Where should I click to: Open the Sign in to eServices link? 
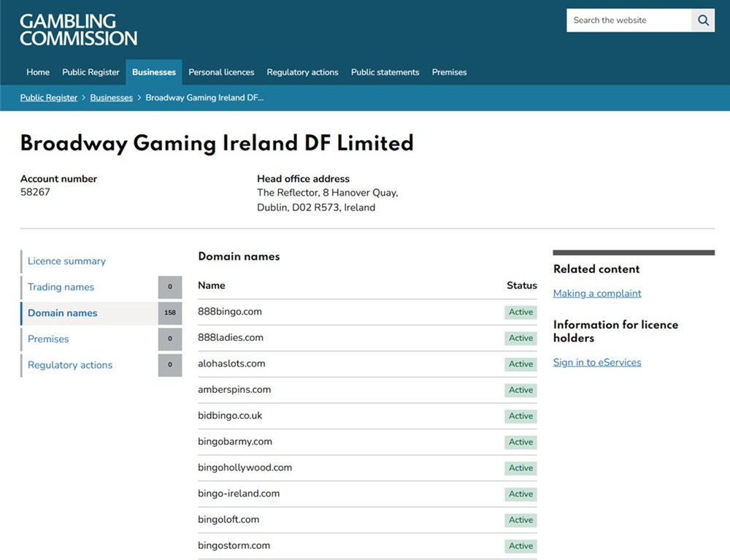click(x=597, y=362)
